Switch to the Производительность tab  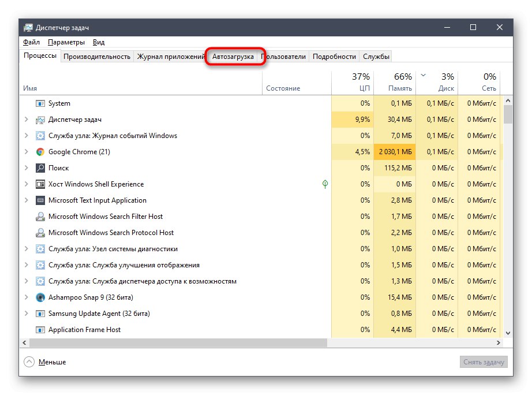tap(97, 57)
